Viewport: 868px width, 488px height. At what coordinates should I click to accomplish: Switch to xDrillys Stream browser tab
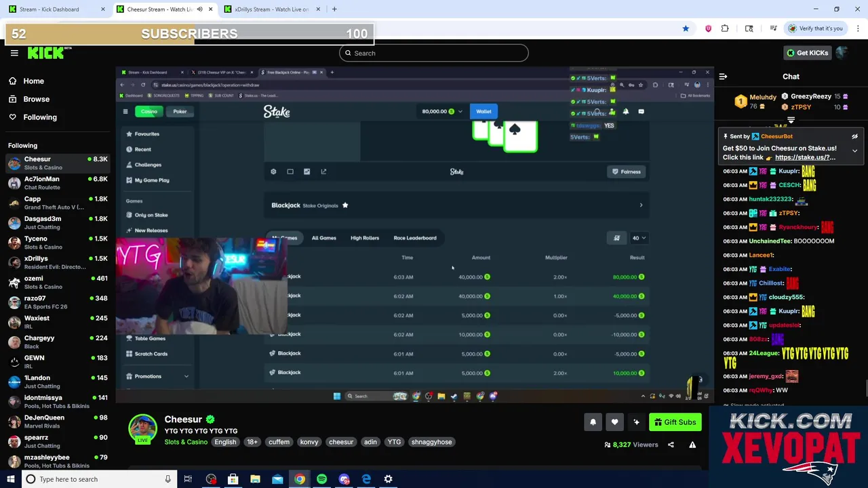(x=271, y=9)
